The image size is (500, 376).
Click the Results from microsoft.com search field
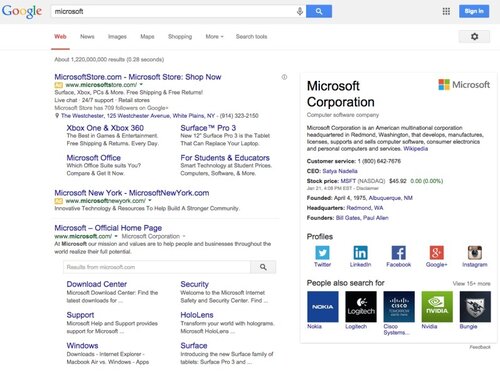157,267
